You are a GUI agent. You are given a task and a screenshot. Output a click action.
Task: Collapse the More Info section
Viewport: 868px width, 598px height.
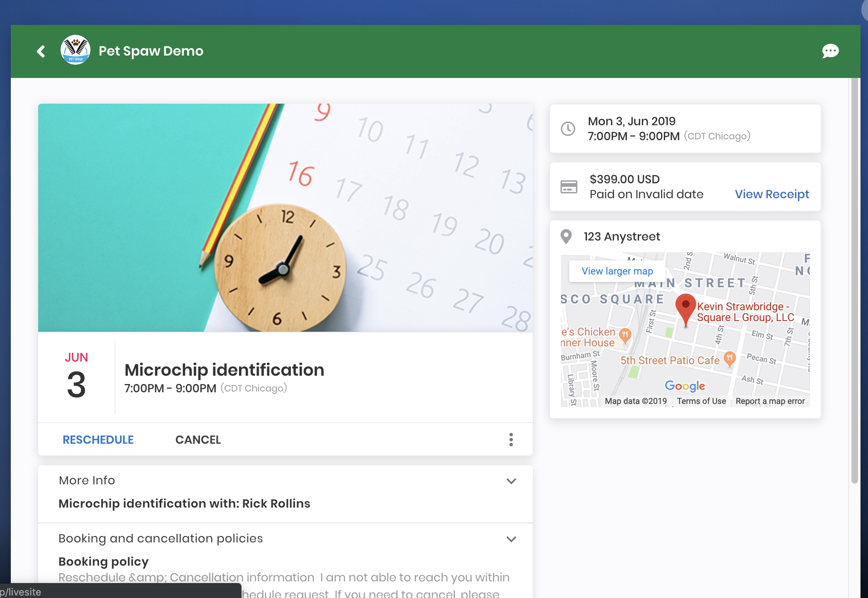click(x=511, y=481)
